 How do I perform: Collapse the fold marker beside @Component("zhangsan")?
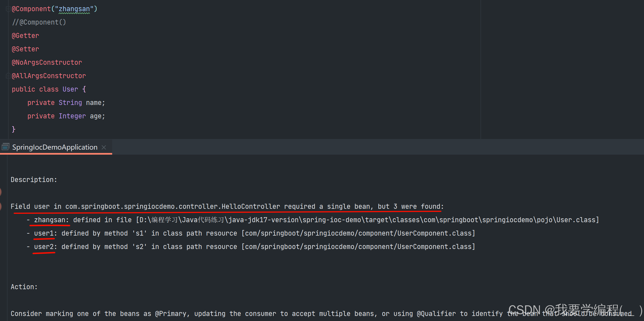8,9
